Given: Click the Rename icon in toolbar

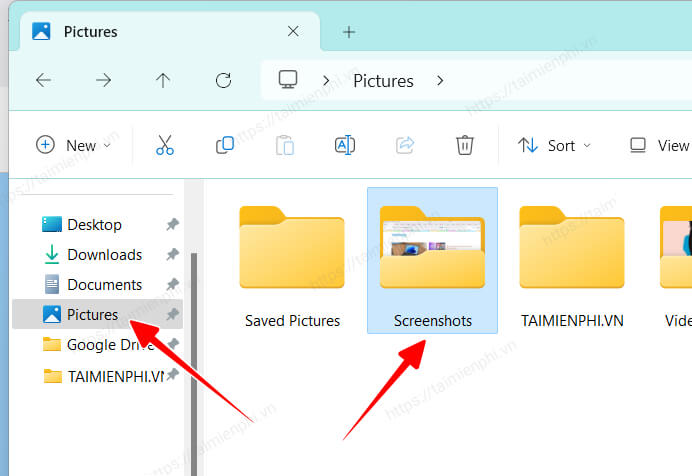Looking at the screenshot, I should point(344,145).
